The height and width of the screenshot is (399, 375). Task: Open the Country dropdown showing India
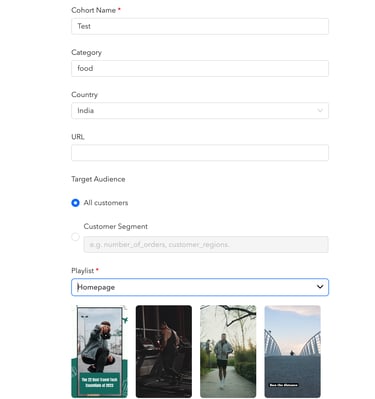[200, 111]
